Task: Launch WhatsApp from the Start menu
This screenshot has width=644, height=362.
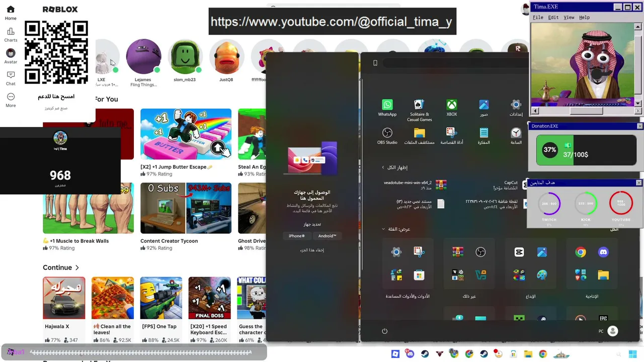Action: (387, 108)
